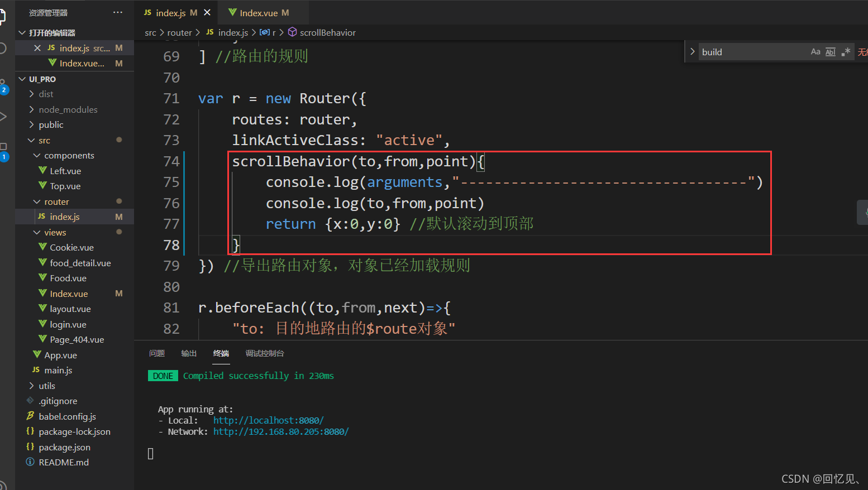Open package.json file in explorer
The width and height of the screenshot is (868, 490).
tap(64, 447)
